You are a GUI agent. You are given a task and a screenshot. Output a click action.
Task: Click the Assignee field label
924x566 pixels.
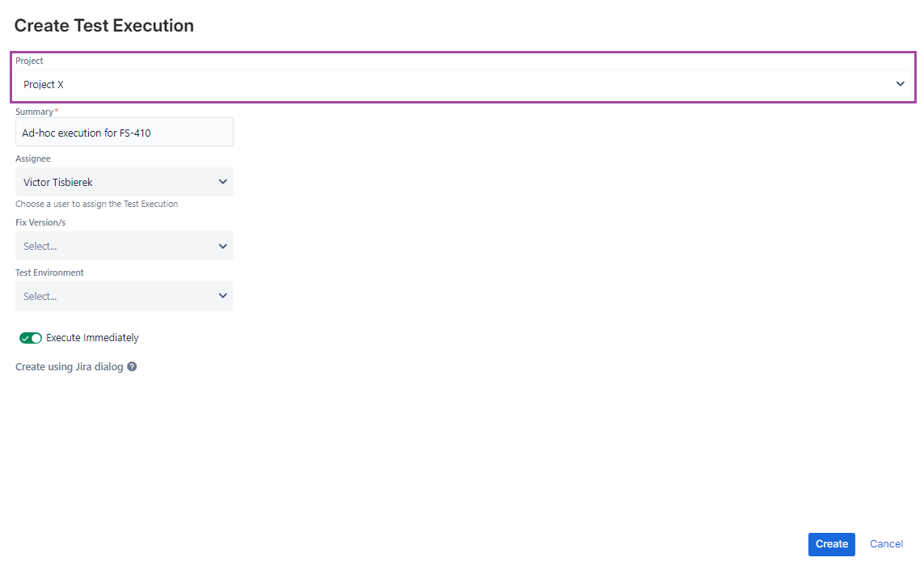point(33,158)
